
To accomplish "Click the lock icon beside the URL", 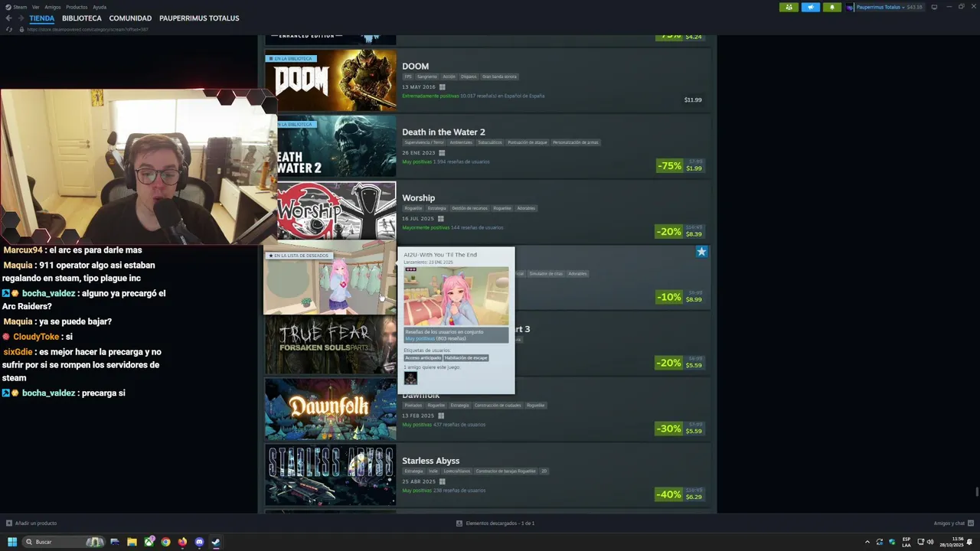I will [x=21, y=29].
